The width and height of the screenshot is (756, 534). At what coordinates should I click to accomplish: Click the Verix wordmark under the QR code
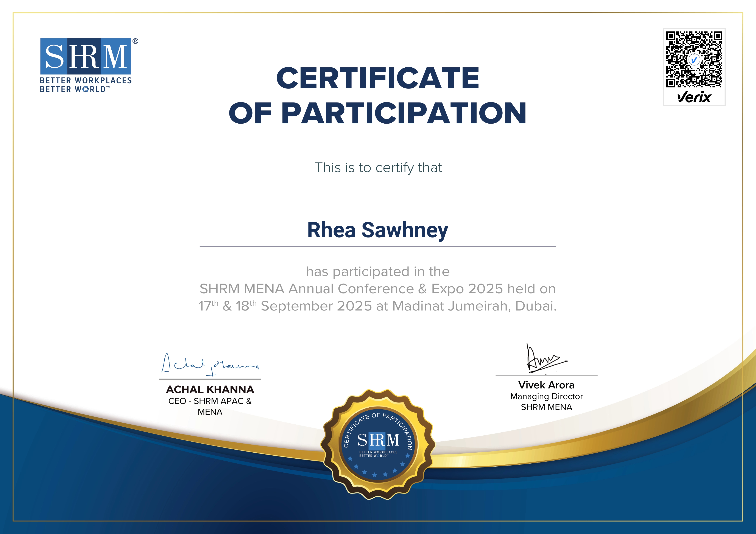click(x=694, y=97)
